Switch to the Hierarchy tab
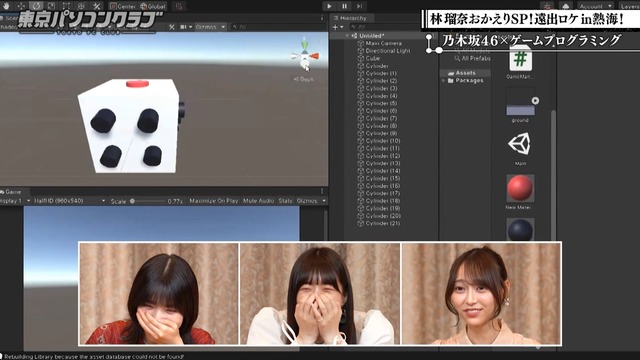The image size is (640, 360). point(351,18)
